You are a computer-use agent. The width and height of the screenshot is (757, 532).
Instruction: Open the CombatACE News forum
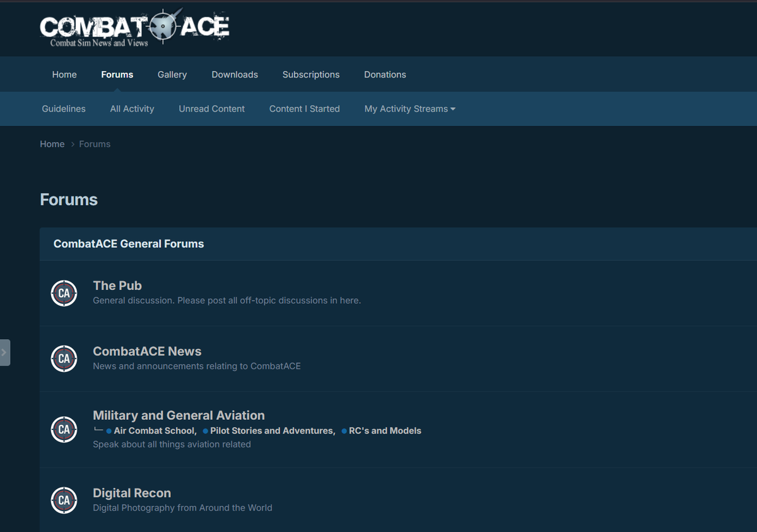(x=147, y=351)
